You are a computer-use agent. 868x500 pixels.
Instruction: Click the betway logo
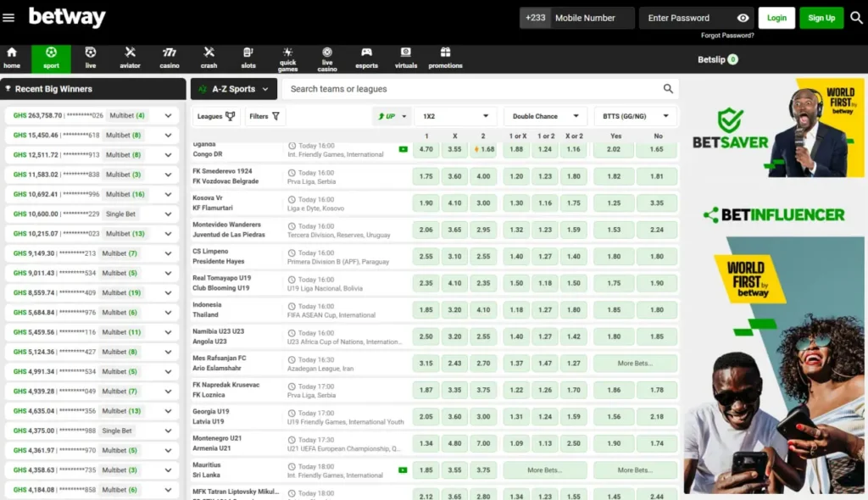67,17
